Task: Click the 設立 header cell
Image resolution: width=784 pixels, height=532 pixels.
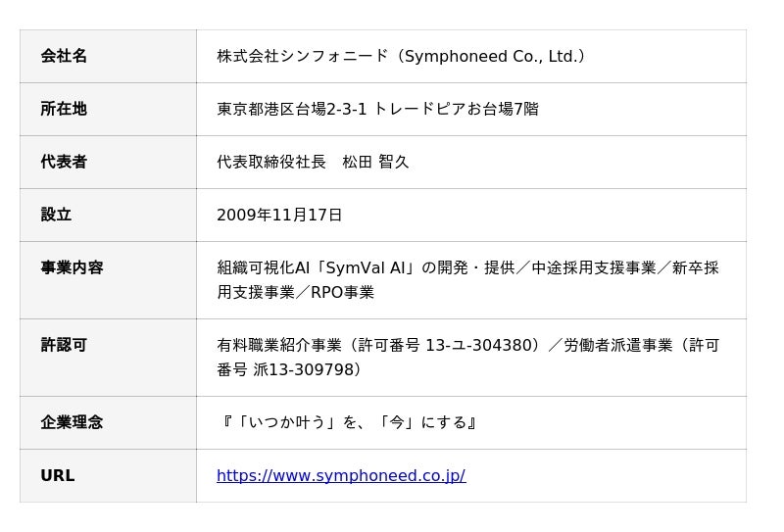Action: [108, 215]
